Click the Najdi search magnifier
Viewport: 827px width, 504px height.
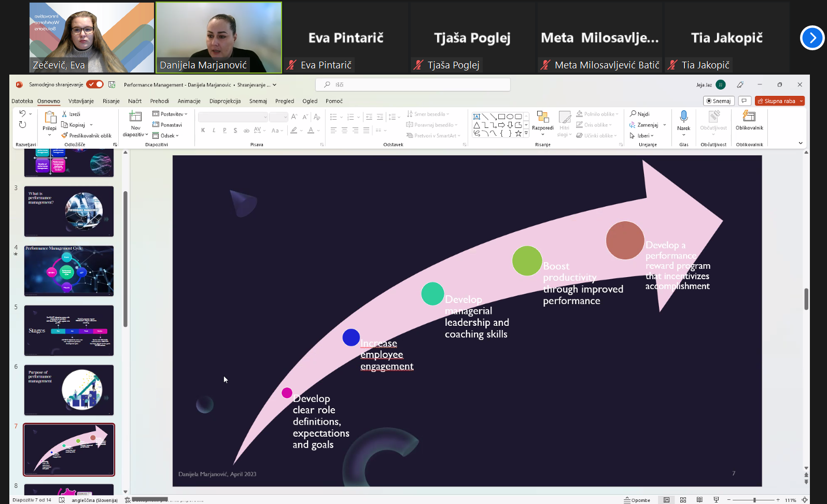point(633,114)
